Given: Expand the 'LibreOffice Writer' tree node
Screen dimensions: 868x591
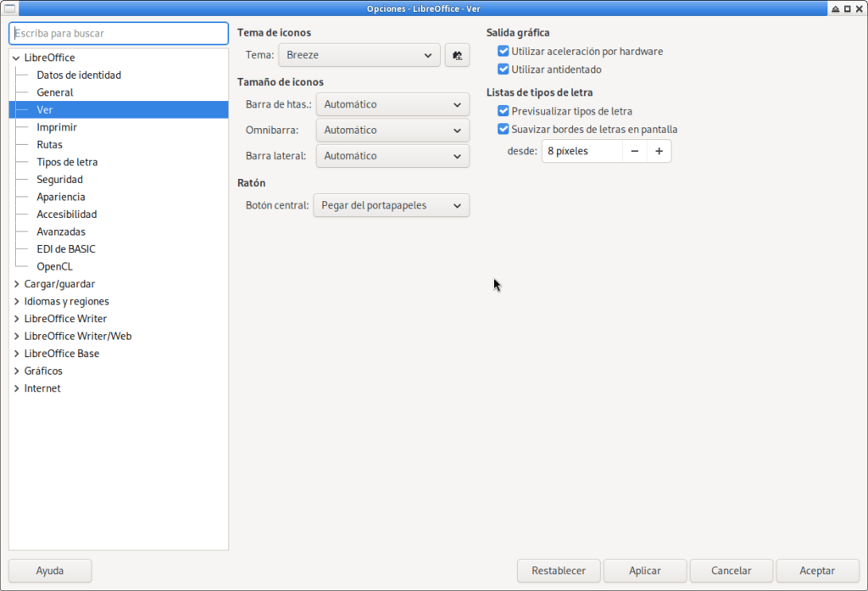Looking at the screenshot, I should point(17,319).
